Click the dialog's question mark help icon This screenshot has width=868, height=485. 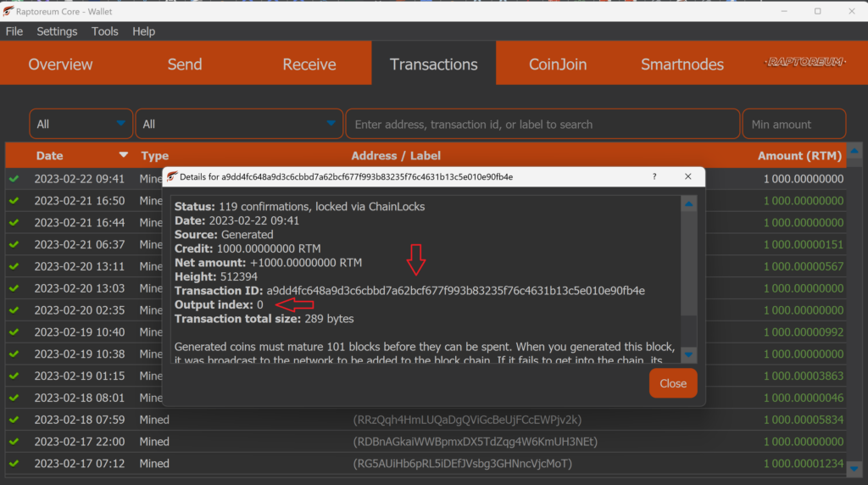tap(654, 176)
